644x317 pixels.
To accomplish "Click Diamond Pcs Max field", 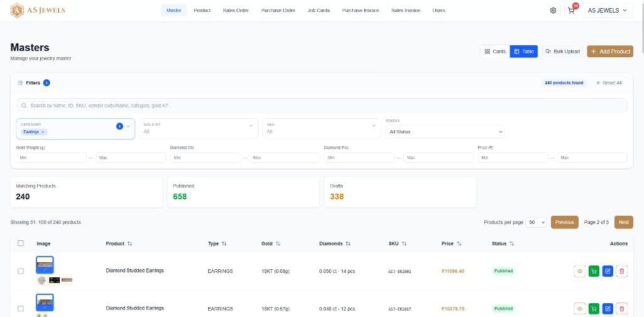I will pos(438,158).
